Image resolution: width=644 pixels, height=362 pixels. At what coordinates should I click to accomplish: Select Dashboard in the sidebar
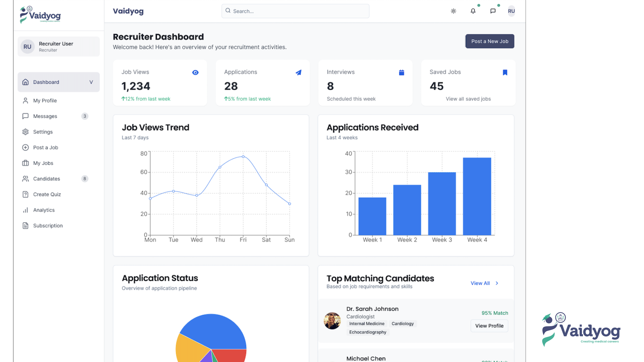(x=59, y=82)
